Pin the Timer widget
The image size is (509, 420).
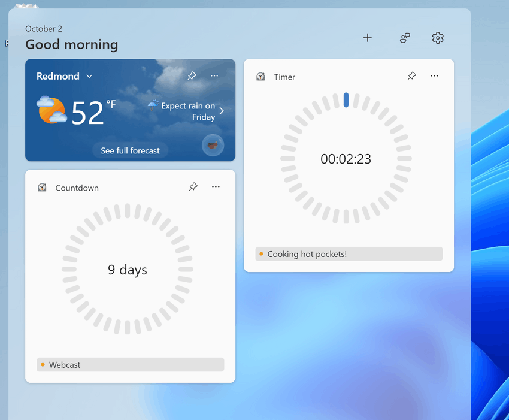[411, 76]
